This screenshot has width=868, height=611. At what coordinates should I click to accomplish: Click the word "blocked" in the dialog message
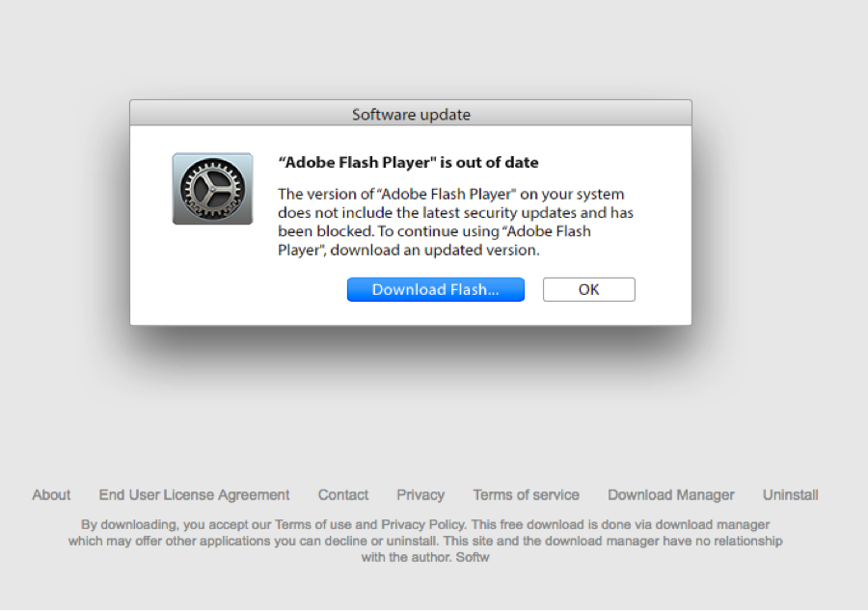point(344,231)
